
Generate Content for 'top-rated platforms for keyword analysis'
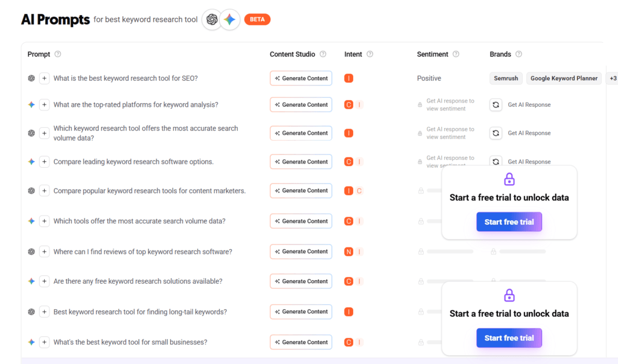[301, 104]
